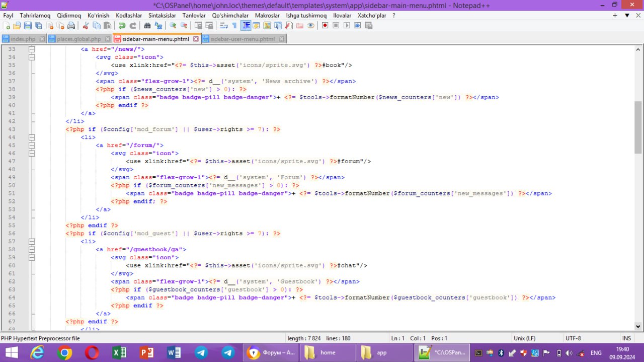Open Telegram from the Windows taskbar
The image size is (644, 362).
(x=201, y=352)
